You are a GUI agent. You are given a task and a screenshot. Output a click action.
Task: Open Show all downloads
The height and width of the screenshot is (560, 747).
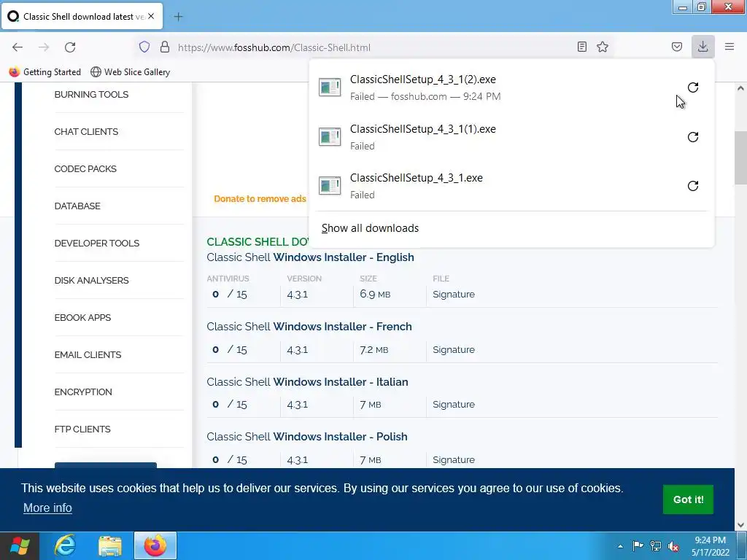[370, 228]
